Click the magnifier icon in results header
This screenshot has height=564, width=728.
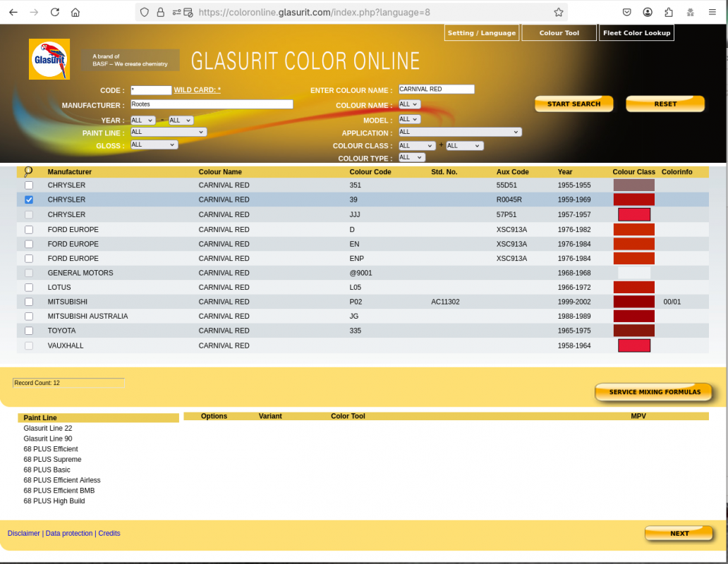click(28, 171)
